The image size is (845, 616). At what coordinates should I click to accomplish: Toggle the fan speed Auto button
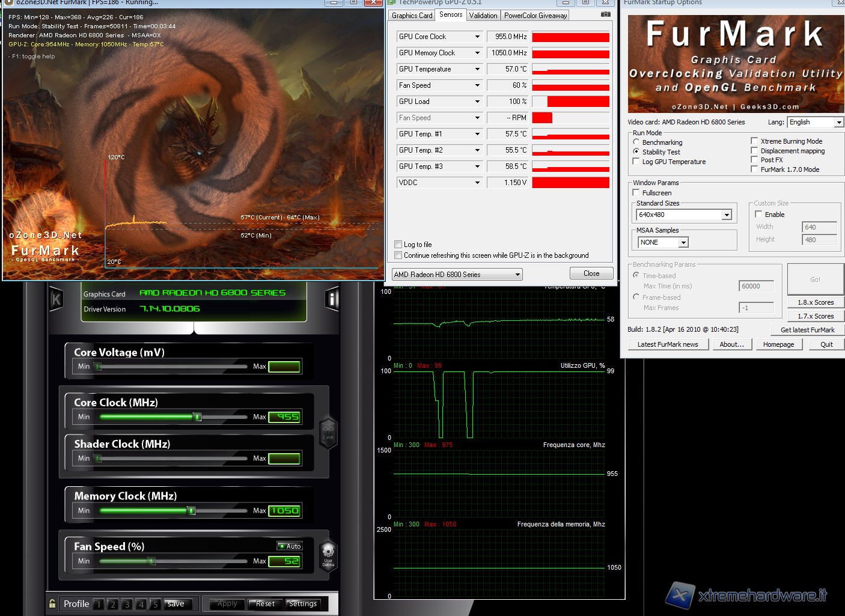pos(290,546)
